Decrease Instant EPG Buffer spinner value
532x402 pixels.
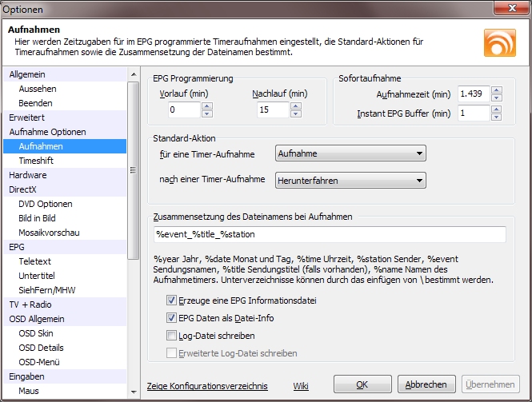496,117
